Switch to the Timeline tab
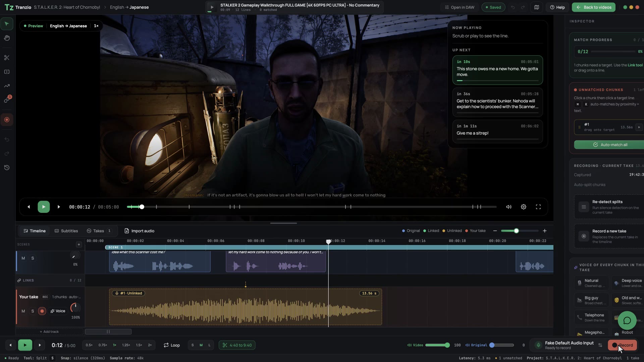The width and height of the screenshot is (644, 362). click(35, 231)
